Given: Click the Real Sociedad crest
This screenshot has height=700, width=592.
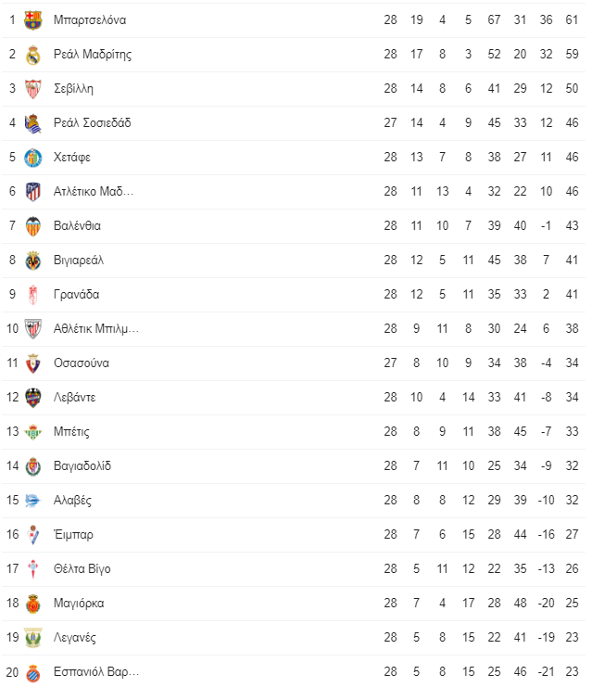Looking at the screenshot, I should click(33, 123).
